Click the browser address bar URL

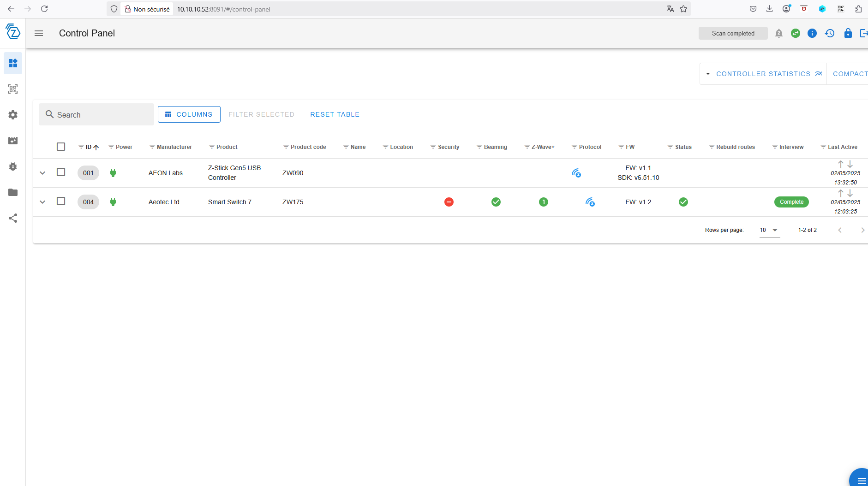pyautogui.click(x=223, y=9)
